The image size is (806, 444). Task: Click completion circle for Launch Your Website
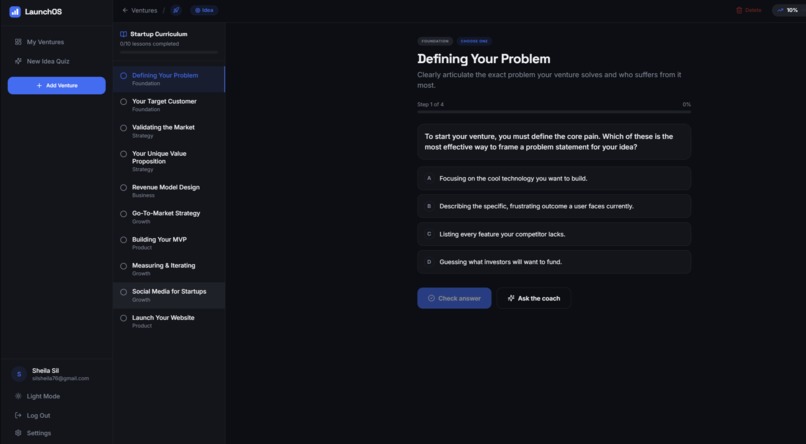[x=123, y=318]
